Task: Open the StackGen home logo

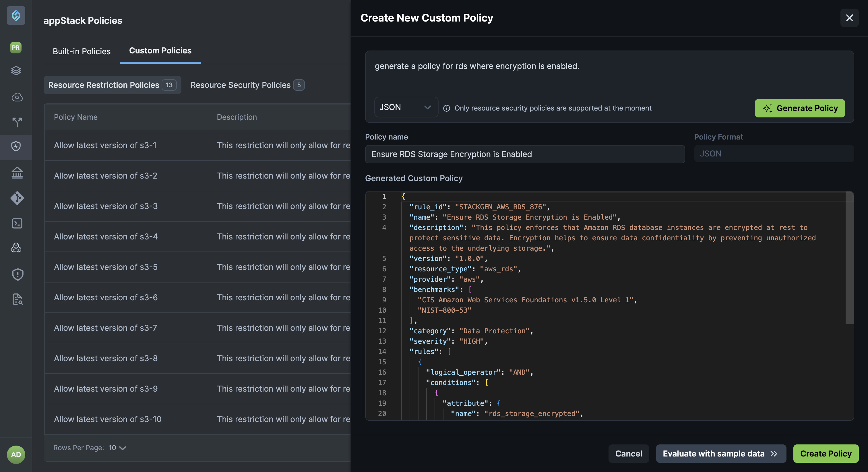Action: (x=15, y=16)
